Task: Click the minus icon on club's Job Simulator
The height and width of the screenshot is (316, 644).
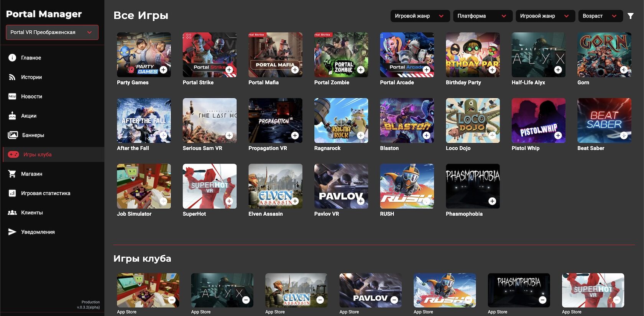Action: 172,300
